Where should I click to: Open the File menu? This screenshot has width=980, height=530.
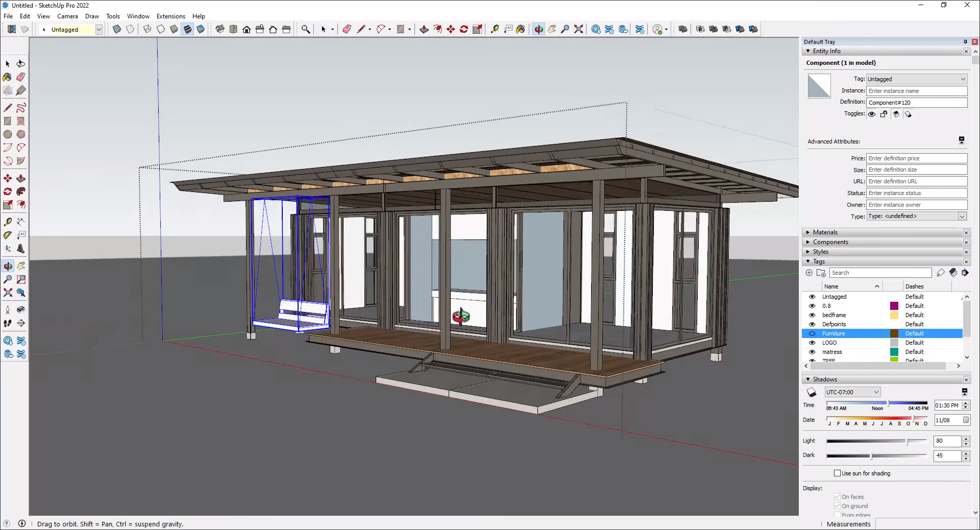pos(8,16)
